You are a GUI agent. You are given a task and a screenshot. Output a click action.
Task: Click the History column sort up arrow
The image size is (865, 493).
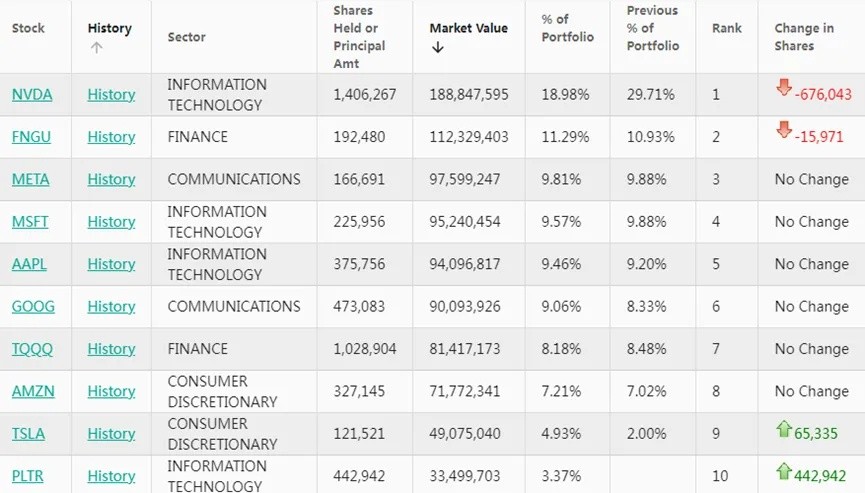(97, 48)
